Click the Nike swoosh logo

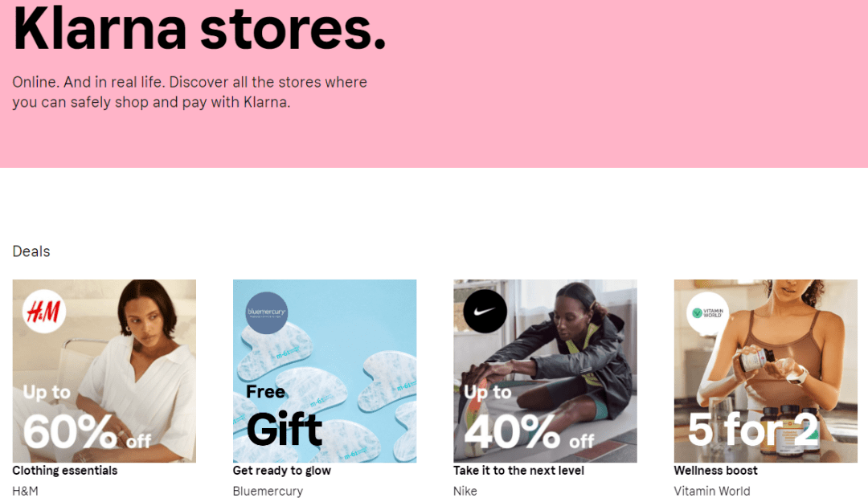pyautogui.click(x=485, y=312)
